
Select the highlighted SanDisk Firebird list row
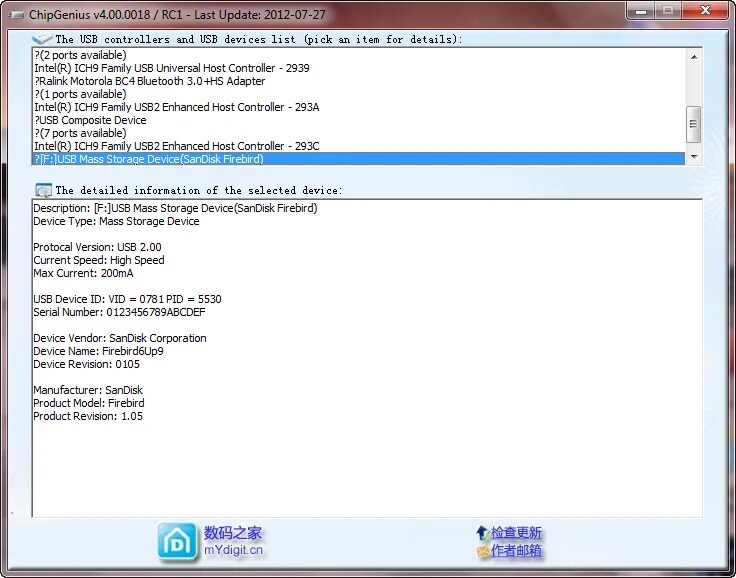[359, 159]
